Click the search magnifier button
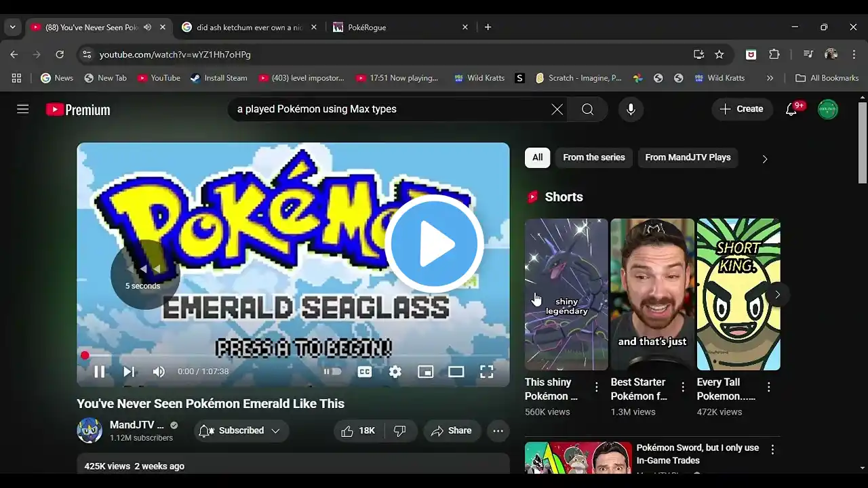 (587, 109)
